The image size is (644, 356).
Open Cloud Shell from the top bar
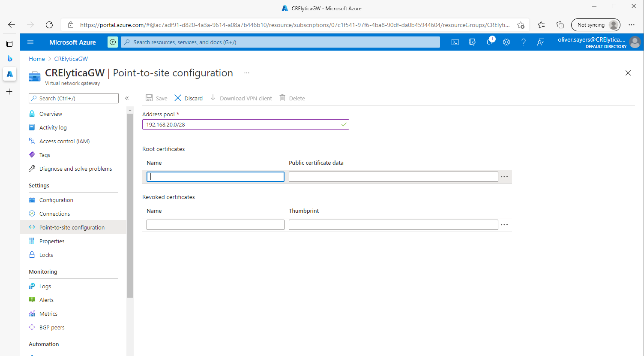point(455,42)
